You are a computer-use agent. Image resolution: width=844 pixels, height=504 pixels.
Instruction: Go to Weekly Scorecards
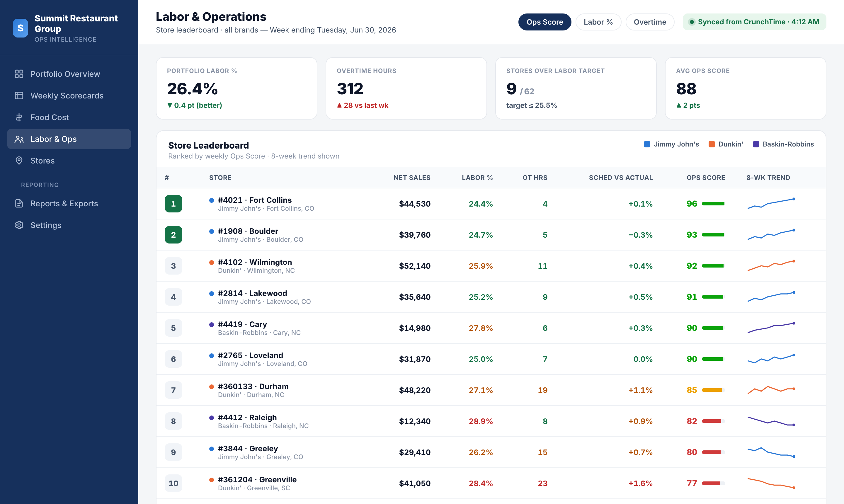point(69,96)
